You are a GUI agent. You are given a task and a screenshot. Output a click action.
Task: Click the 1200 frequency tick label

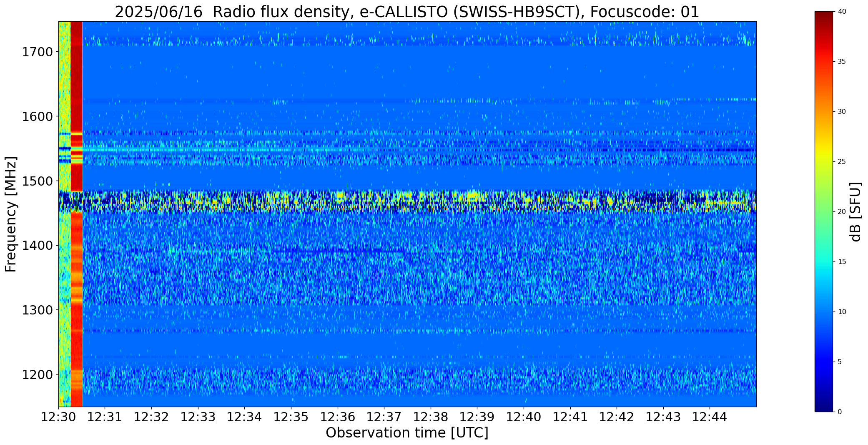[x=37, y=375]
